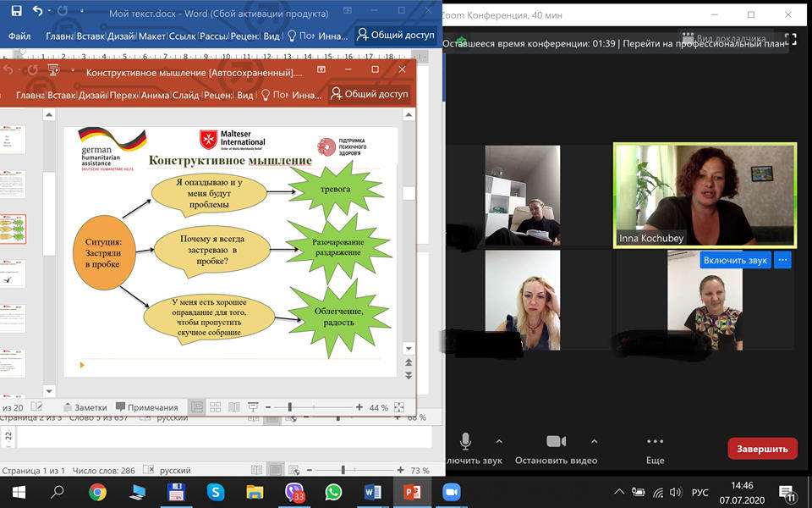
Task: Select the highlighted slide thumbnail in panel
Action: (x=13, y=229)
